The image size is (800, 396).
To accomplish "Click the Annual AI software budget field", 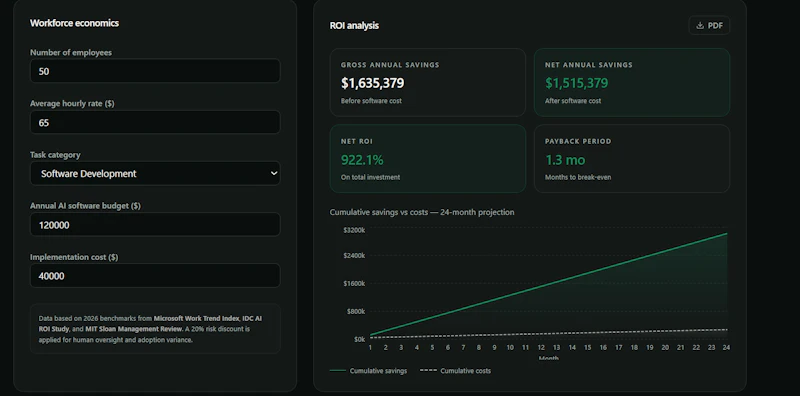I will [155, 225].
